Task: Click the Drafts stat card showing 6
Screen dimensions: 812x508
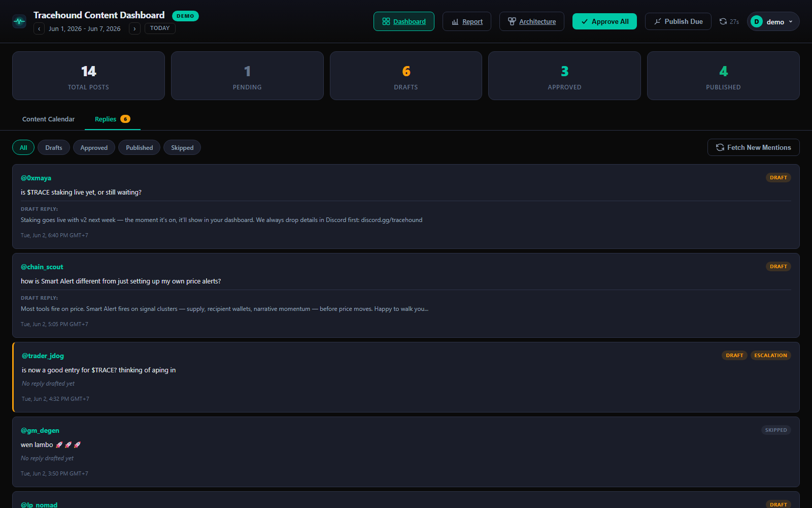Action: [x=406, y=76]
